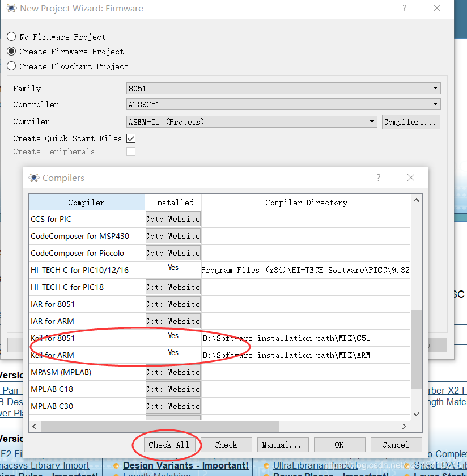Click the Manual... button
The image size is (467, 476).
[x=283, y=445]
